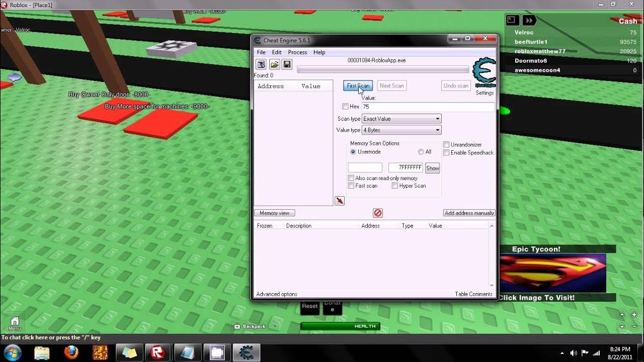Image resolution: width=644 pixels, height=362 pixels.
Task: Click the volume speaker tray icon
Action: click(573, 353)
